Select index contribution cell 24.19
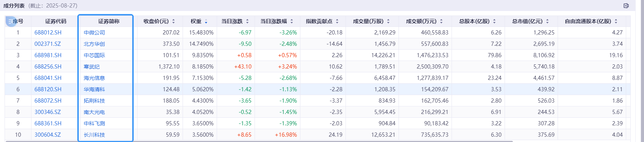 click(x=336, y=135)
